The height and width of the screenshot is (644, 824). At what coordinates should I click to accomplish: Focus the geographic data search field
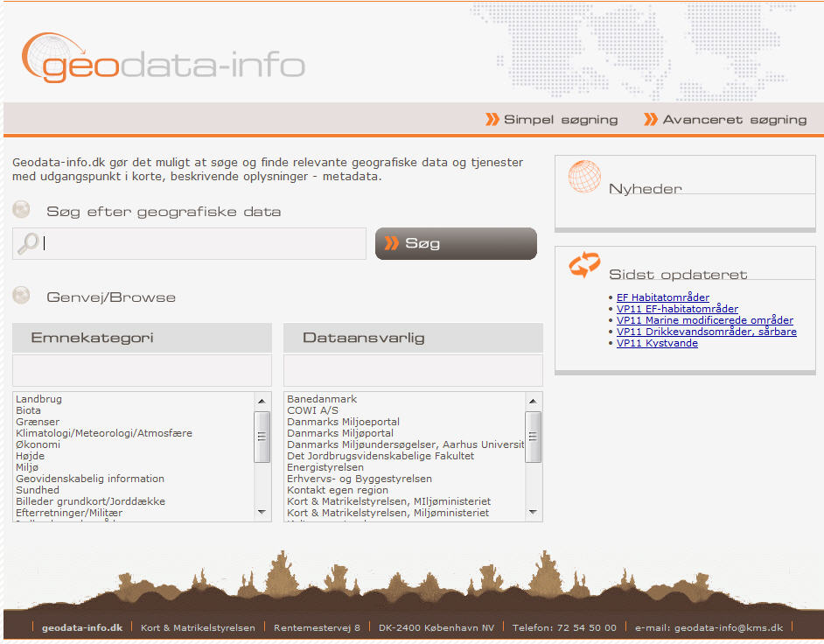tap(203, 244)
